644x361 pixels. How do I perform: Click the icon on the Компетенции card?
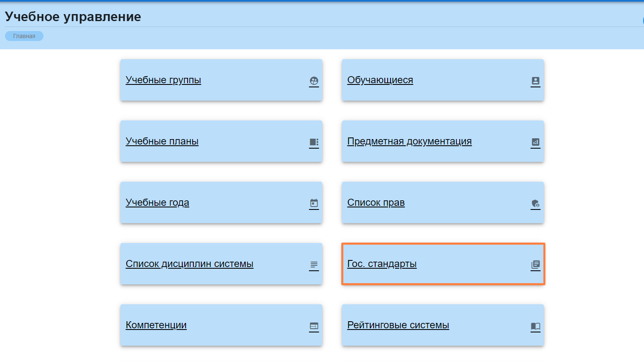coord(314,326)
